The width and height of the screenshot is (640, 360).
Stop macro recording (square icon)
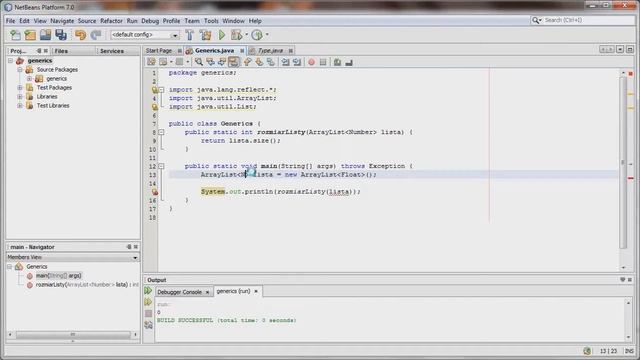pyautogui.click(x=323, y=62)
